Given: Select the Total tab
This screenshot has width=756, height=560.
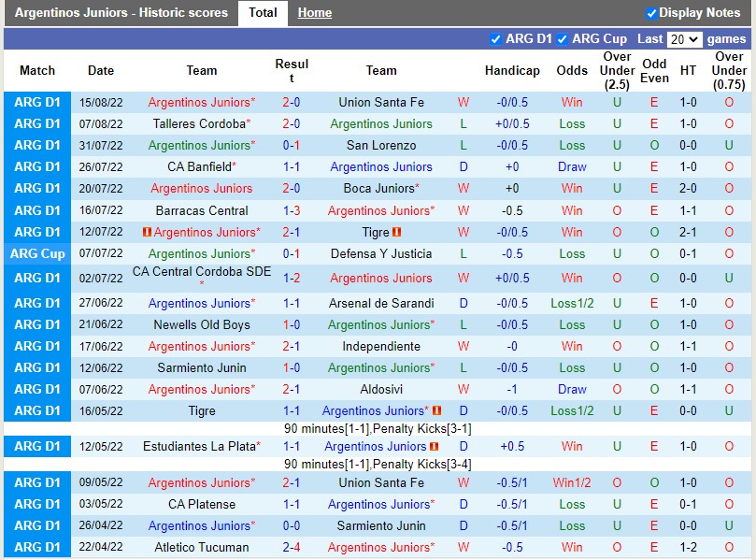Looking at the screenshot, I should pos(262,12).
